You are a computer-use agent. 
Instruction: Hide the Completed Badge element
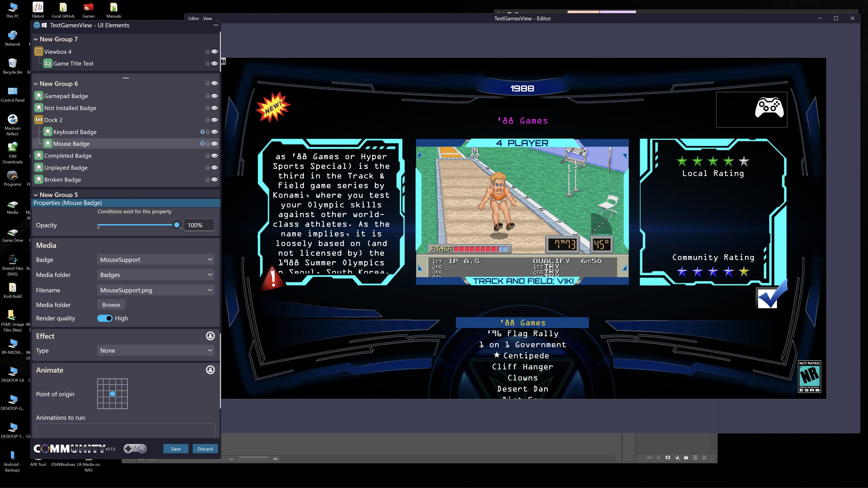tap(214, 156)
